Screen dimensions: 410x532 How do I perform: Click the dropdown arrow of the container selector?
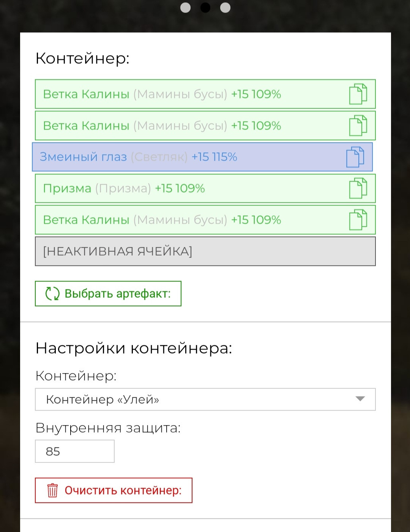pos(360,399)
